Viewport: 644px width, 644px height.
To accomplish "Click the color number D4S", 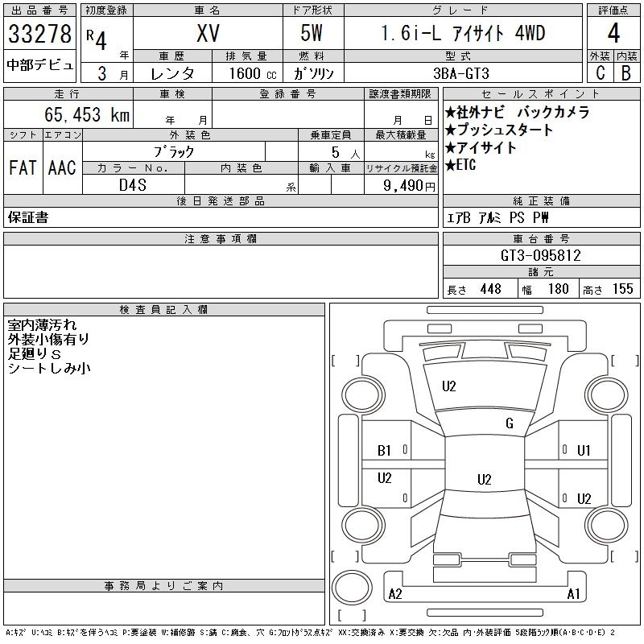I will tap(133, 185).
